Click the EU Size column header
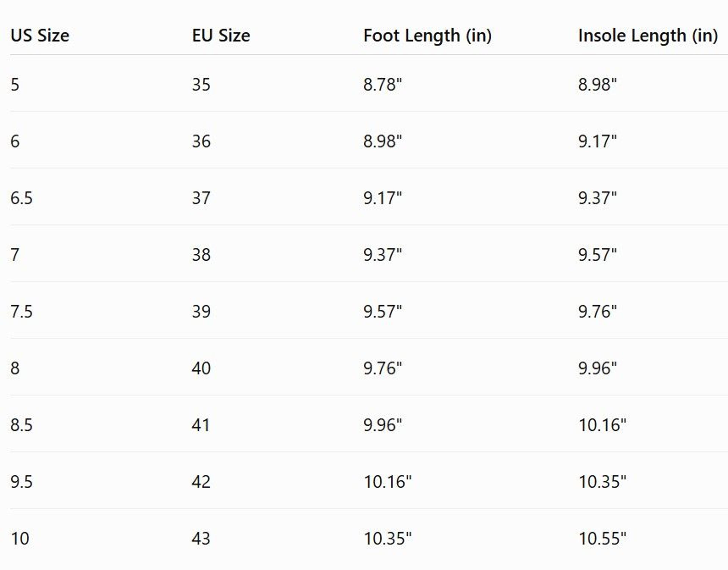728x570 pixels. click(221, 35)
